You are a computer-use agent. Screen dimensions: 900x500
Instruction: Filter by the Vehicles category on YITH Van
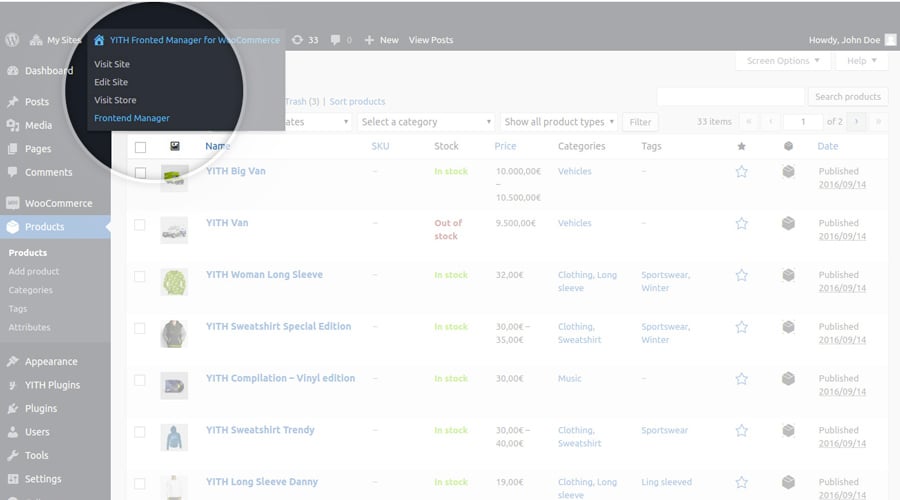[x=575, y=223]
